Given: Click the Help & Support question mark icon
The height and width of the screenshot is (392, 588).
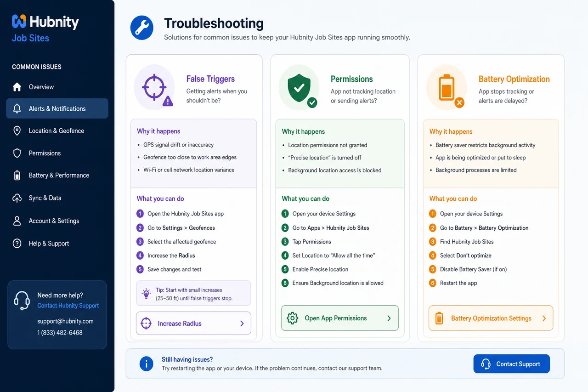Looking at the screenshot, I should click(17, 244).
